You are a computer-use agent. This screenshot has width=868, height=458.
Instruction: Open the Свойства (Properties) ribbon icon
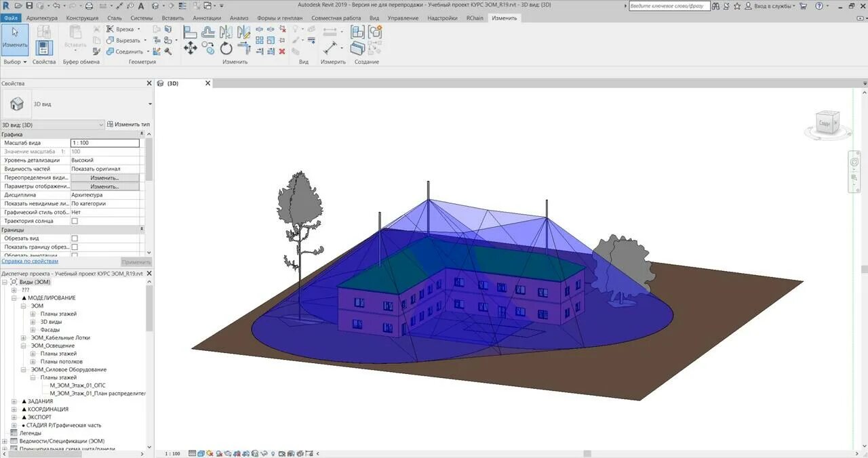pos(44,47)
